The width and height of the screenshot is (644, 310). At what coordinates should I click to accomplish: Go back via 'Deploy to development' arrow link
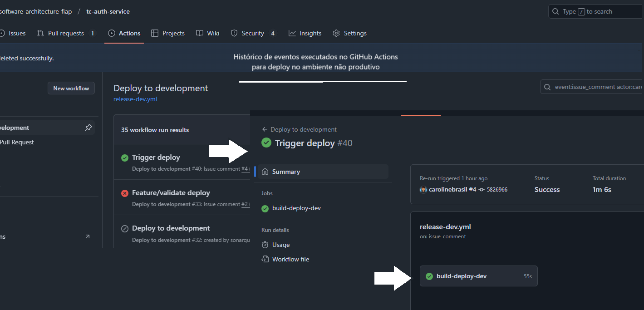(x=300, y=129)
